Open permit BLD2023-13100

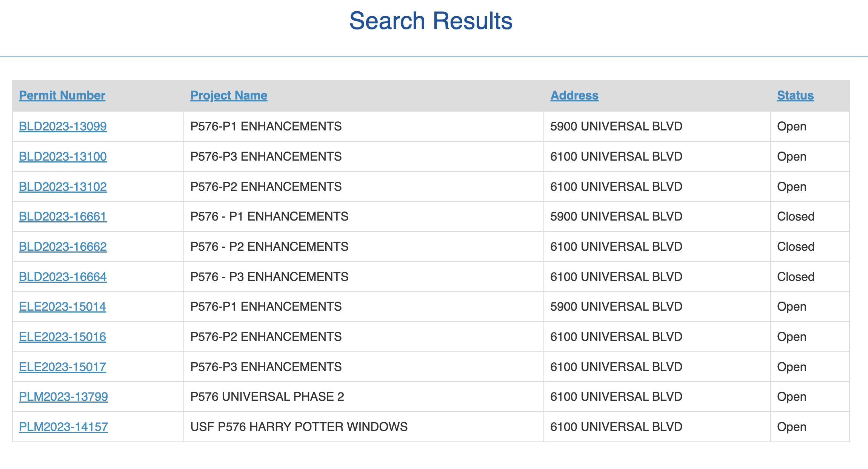point(63,156)
